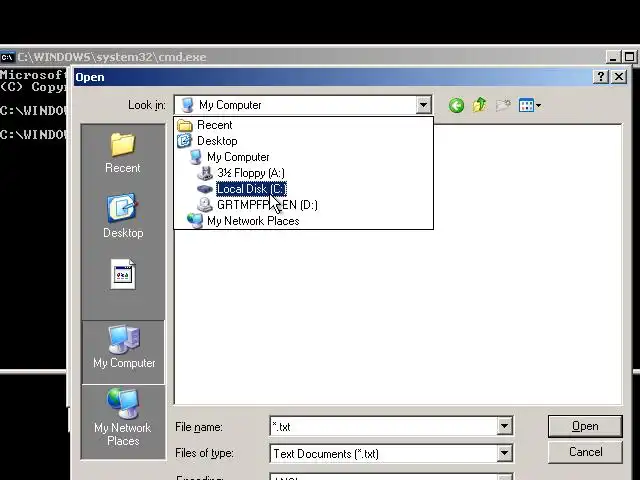
Task: Select Local Disk (C:) entry
Action: tap(251, 189)
